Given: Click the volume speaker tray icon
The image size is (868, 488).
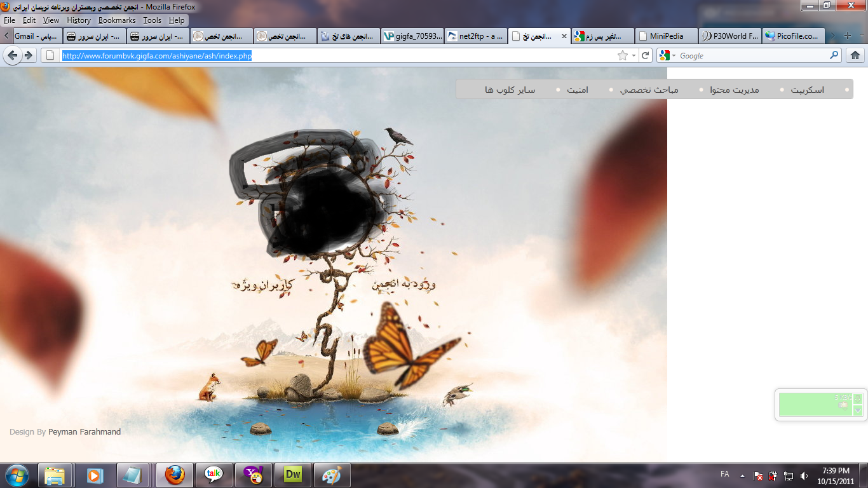Looking at the screenshot, I should [x=804, y=475].
